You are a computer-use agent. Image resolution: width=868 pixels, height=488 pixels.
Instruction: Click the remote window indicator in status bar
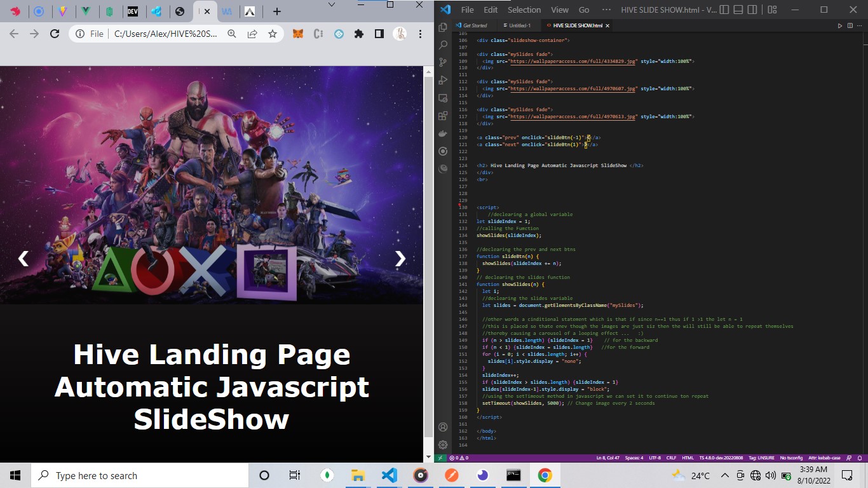(440, 457)
